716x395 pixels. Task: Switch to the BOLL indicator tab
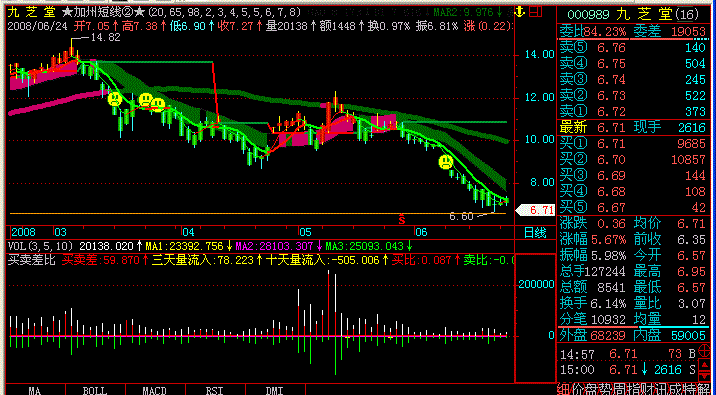[95, 390]
